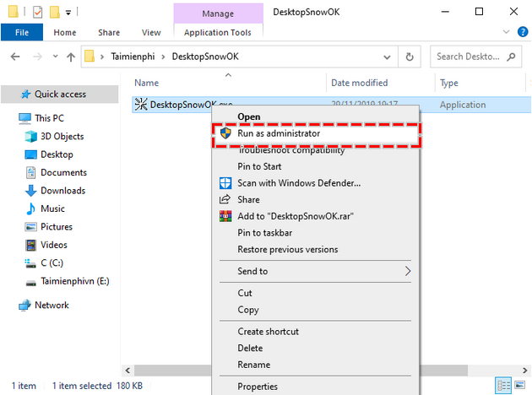
Task: Choose Restore previous versions
Action: click(288, 250)
